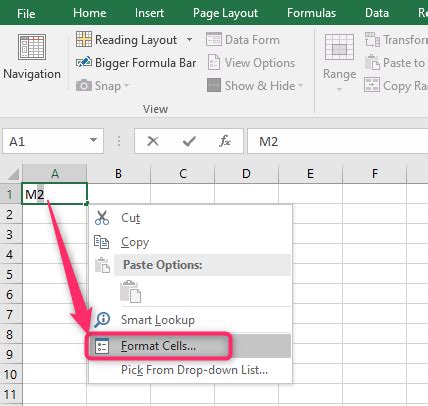Viewport: 428px width, 406px height.
Task: Switch to the Insert tab
Action: (x=149, y=13)
